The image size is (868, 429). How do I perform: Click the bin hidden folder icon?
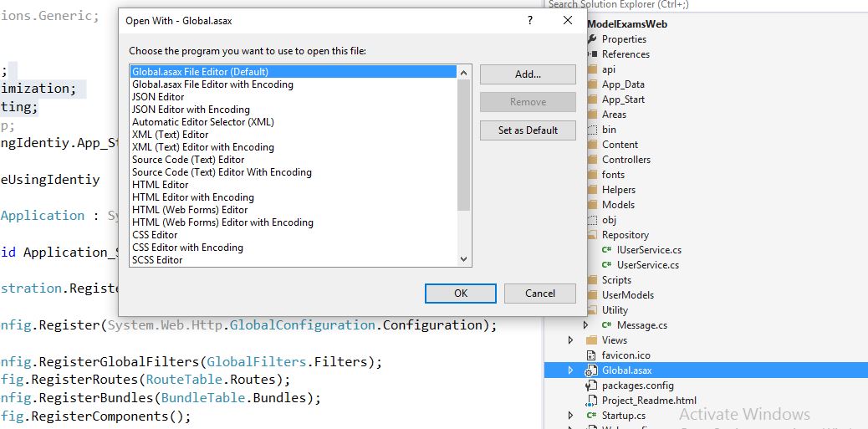592,130
